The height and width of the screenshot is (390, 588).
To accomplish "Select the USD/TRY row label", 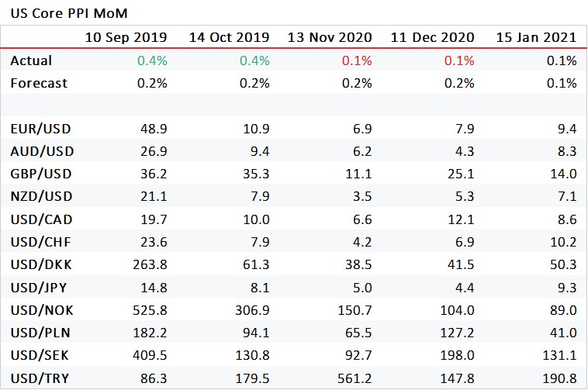I will pyautogui.click(x=40, y=378).
